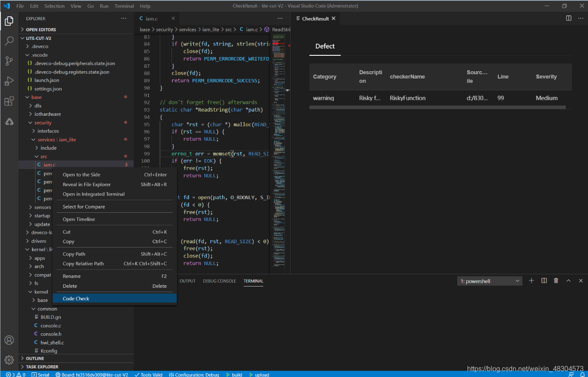Open the Run and Debug view

click(9, 81)
